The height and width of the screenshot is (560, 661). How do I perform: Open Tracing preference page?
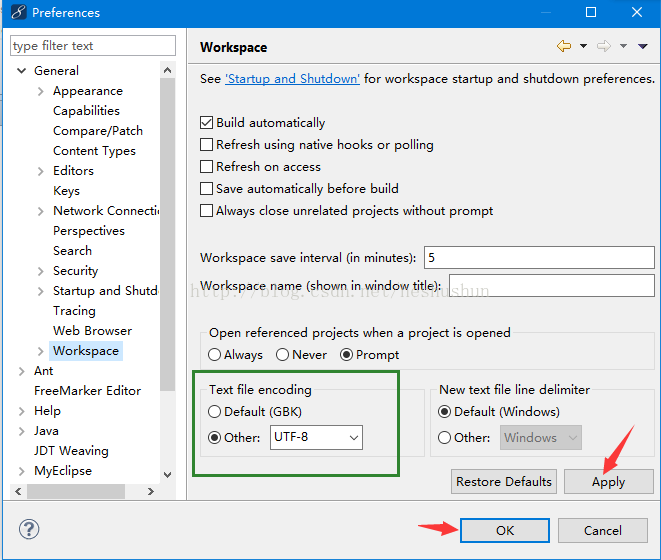(74, 311)
